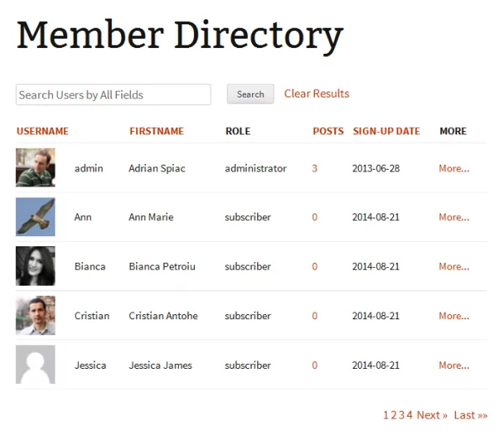Screen dimensions: 504x431
Task: Jump to the Last »» page
Action: click(470, 415)
